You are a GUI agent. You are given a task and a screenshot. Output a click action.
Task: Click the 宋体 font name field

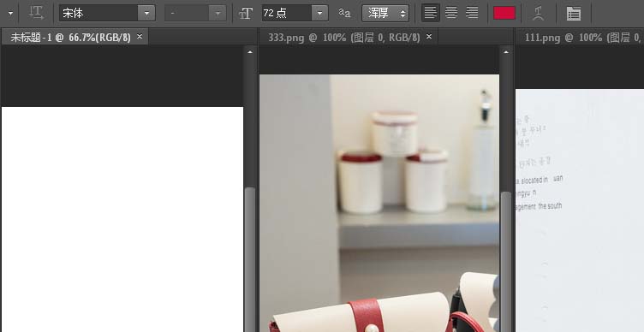tap(98, 13)
